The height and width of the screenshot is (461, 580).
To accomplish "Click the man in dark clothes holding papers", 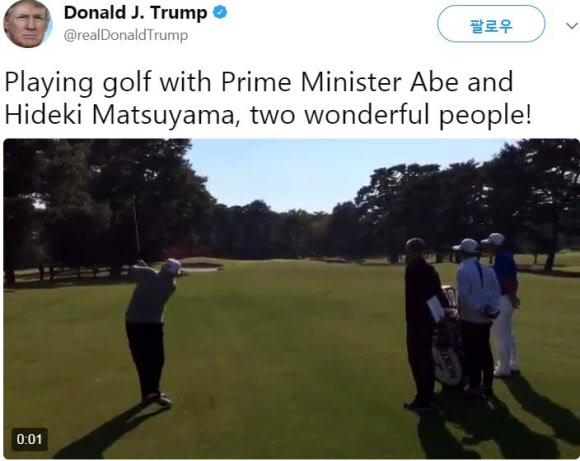I will coord(422,324).
